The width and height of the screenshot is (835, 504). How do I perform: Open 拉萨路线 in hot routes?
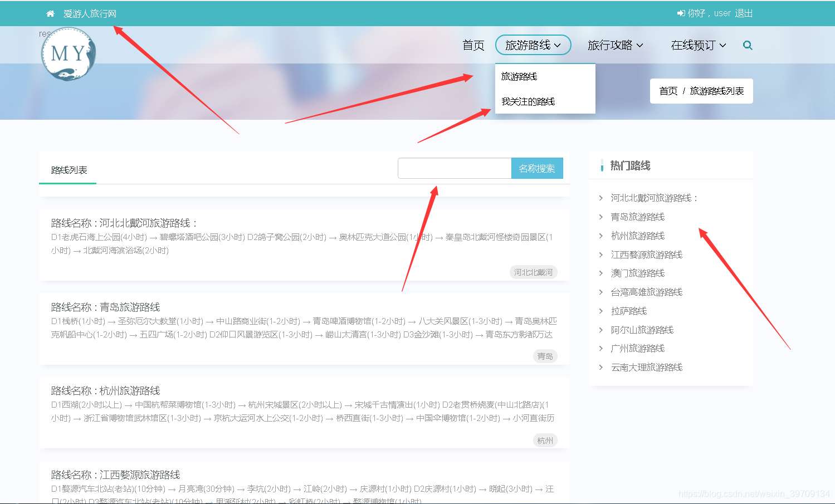coord(629,311)
